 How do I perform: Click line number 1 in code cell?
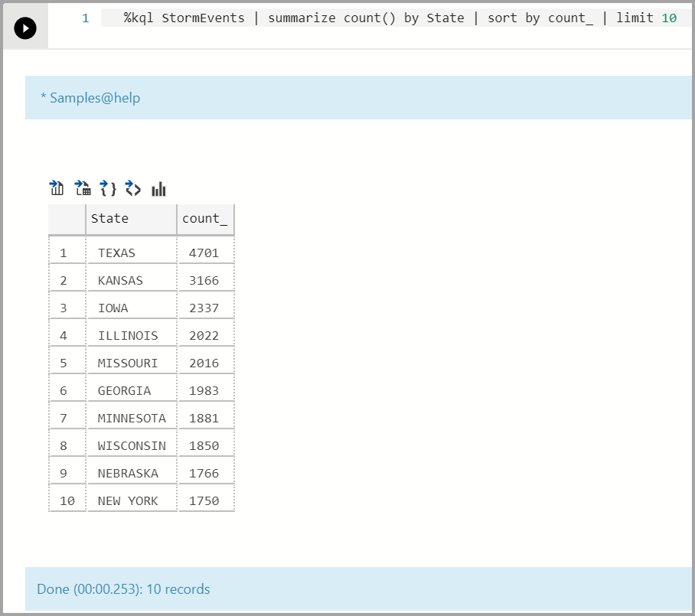(85, 18)
